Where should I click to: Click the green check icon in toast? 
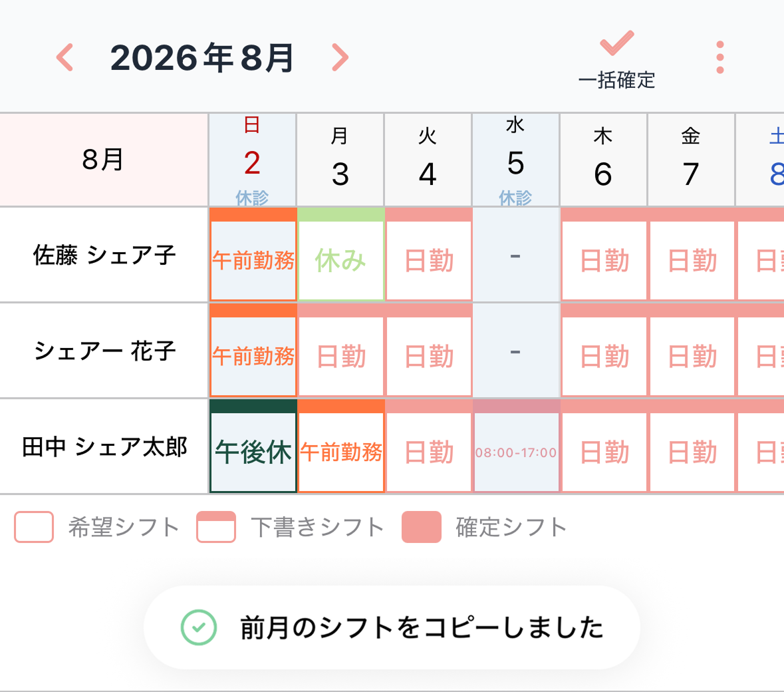click(199, 627)
